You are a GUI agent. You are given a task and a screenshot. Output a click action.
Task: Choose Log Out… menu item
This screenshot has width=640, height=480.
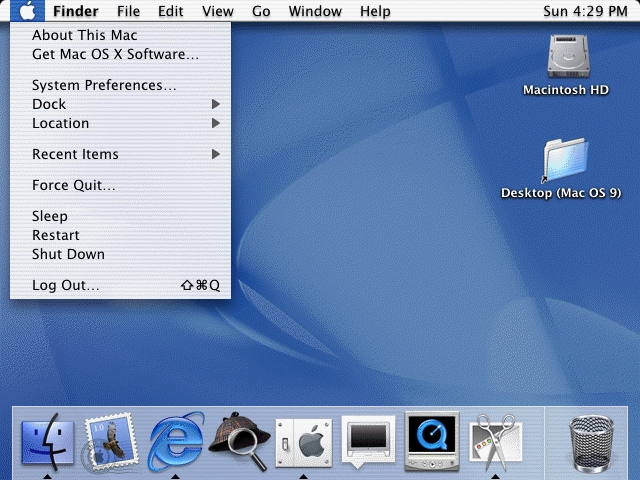120,285
